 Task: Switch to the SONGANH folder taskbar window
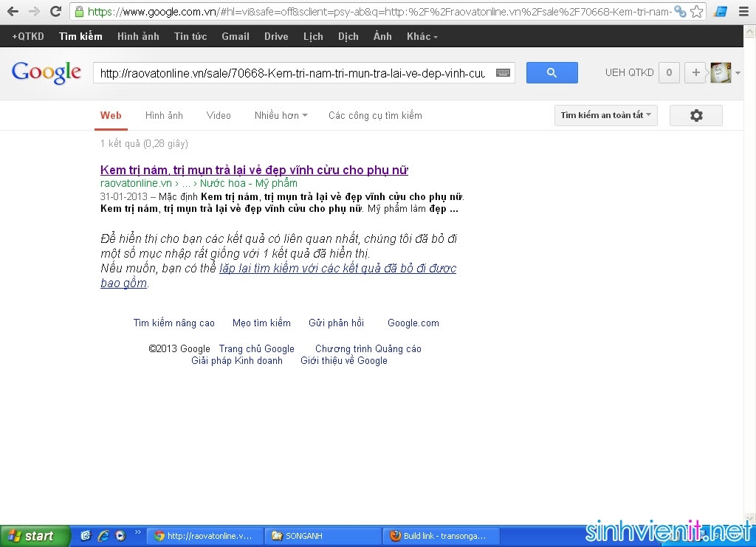pyautogui.click(x=323, y=536)
